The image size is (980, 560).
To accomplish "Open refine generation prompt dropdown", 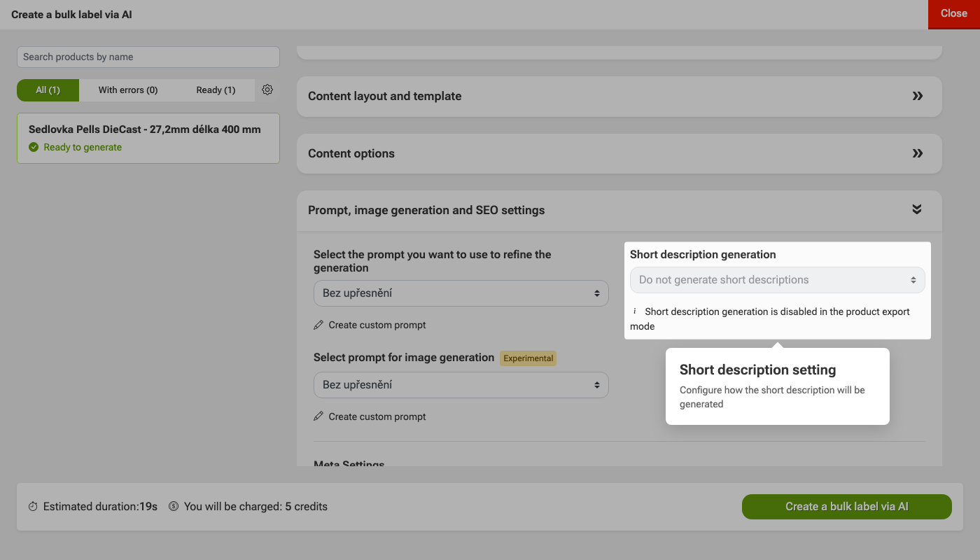I will pos(461,293).
